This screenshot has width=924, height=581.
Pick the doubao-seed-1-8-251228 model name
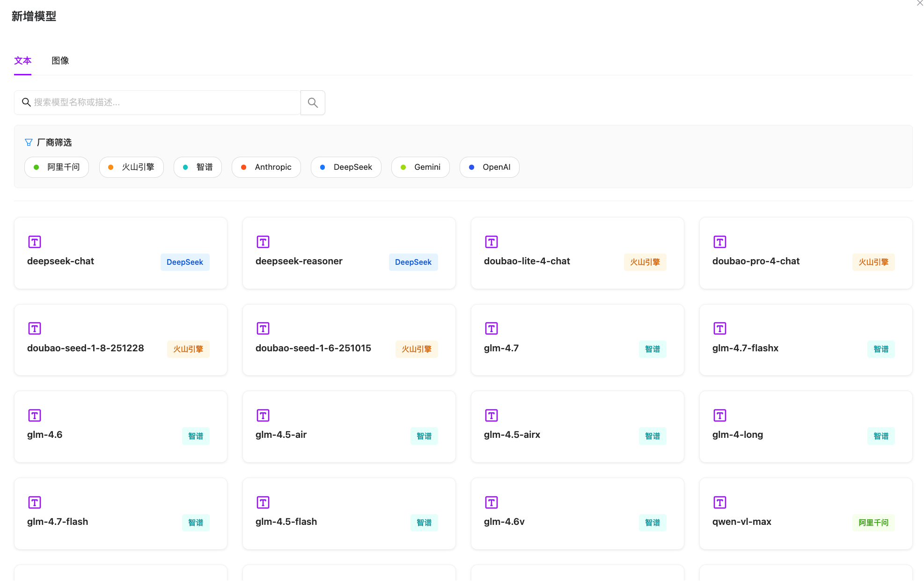tap(86, 348)
